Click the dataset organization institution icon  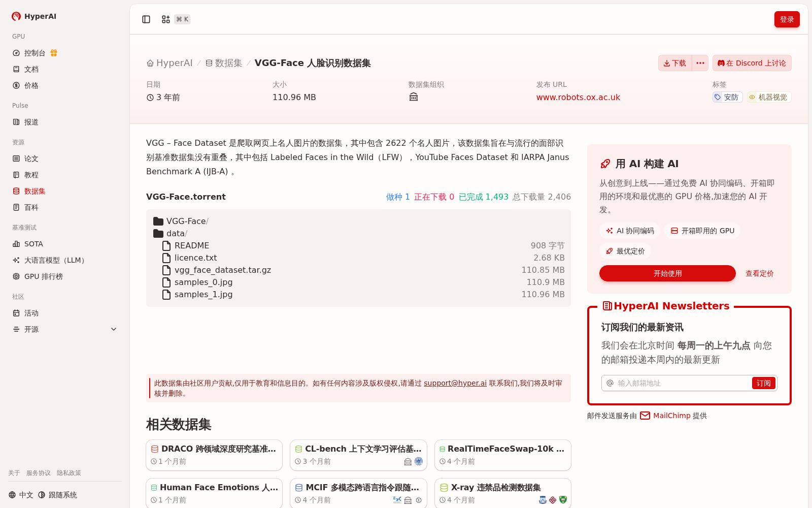414,97
